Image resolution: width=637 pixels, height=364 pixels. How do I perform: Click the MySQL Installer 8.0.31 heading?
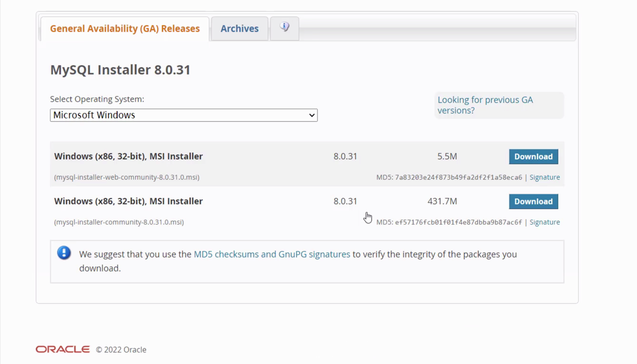[120, 70]
